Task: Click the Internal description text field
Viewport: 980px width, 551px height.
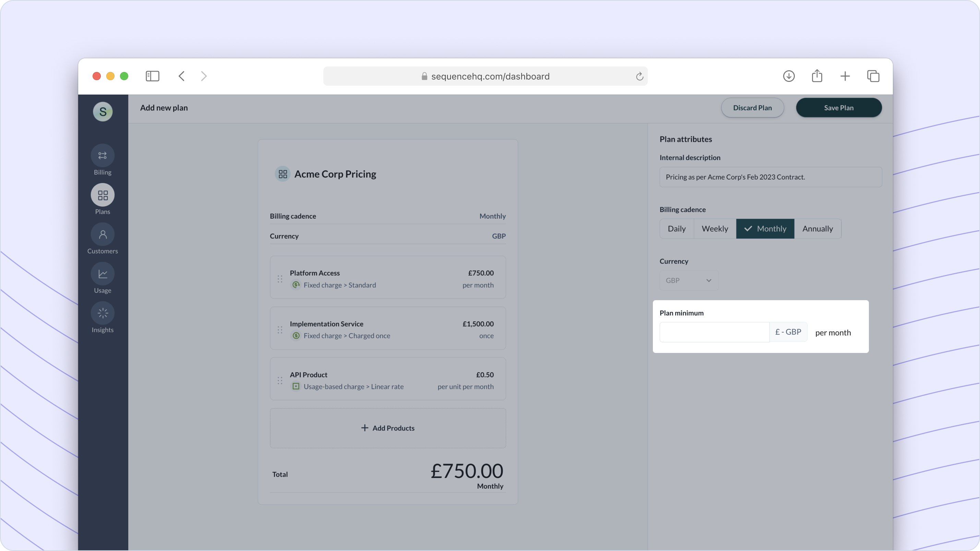Action: pyautogui.click(x=770, y=177)
